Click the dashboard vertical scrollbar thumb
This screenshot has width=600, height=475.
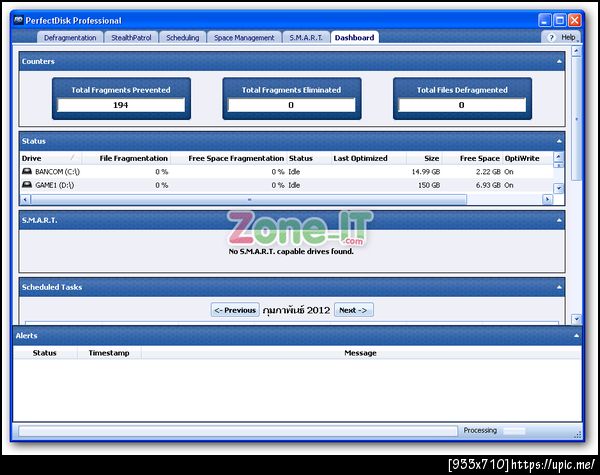[x=576, y=119]
